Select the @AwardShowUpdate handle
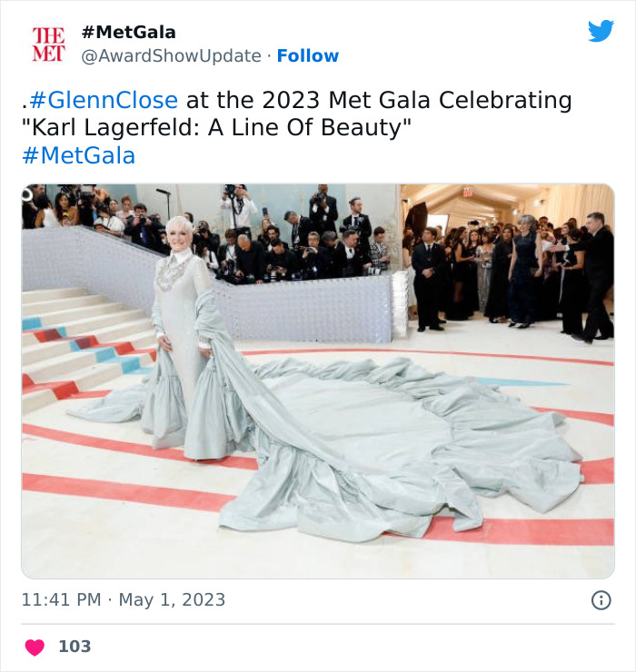This screenshot has height=672, width=636. coord(171,55)
